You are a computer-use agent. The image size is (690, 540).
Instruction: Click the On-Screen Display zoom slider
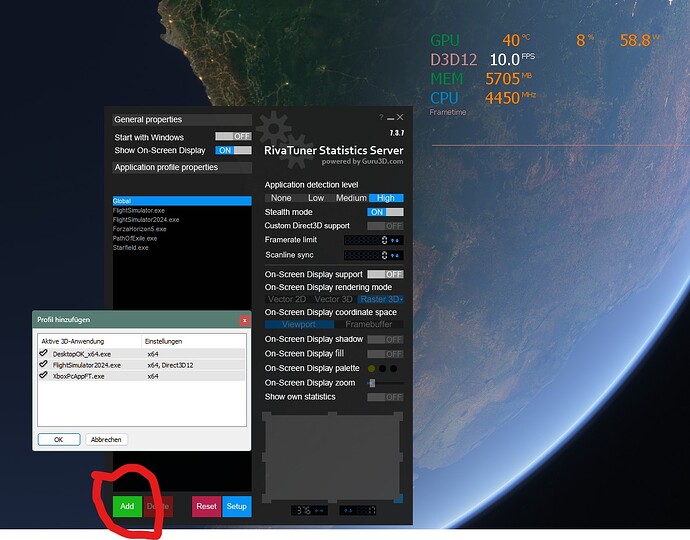(385, 383)
